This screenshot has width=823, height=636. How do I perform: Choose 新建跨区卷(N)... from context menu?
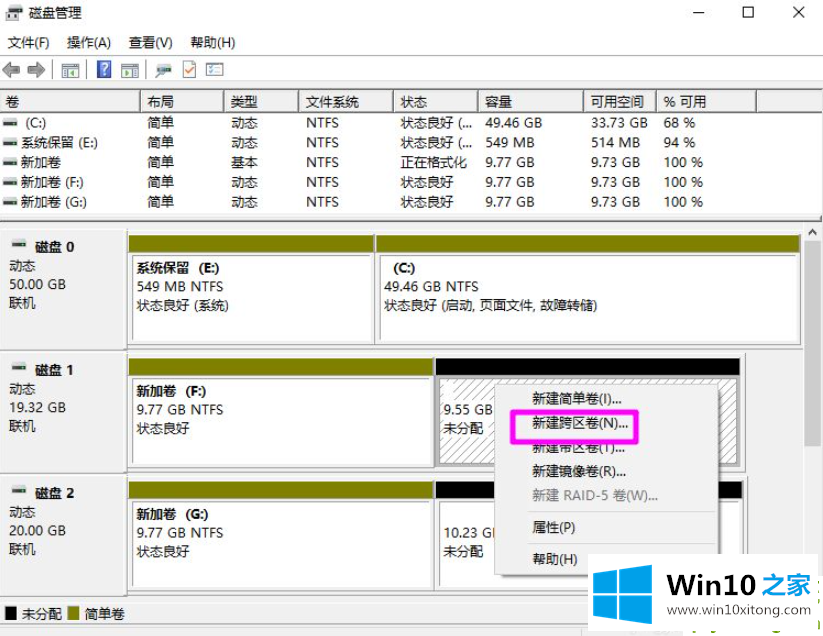580,423
